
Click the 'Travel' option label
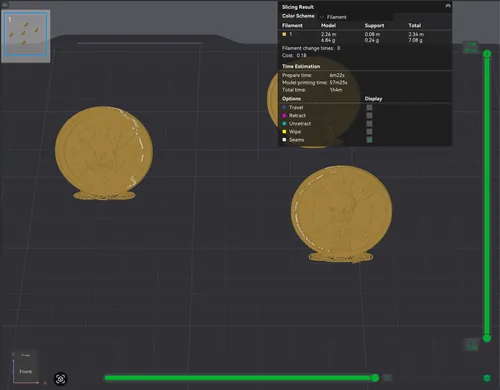[x=296, y=107]
